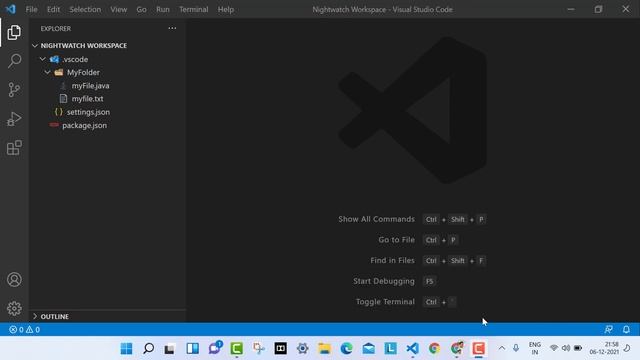Open the Go menu

click(141, 9)
